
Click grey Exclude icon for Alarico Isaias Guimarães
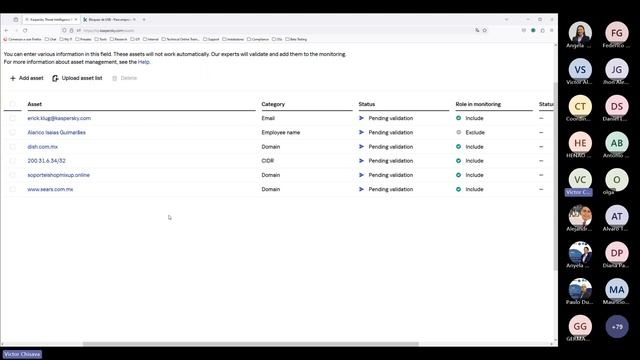click(458, 132)
